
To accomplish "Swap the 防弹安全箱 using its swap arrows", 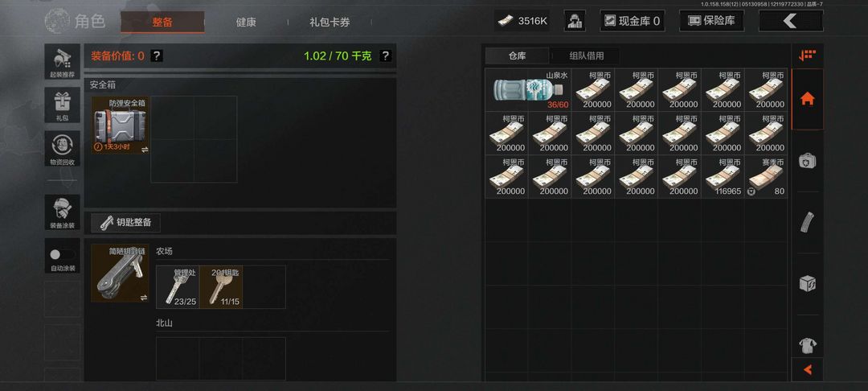I will pos(145,150).
